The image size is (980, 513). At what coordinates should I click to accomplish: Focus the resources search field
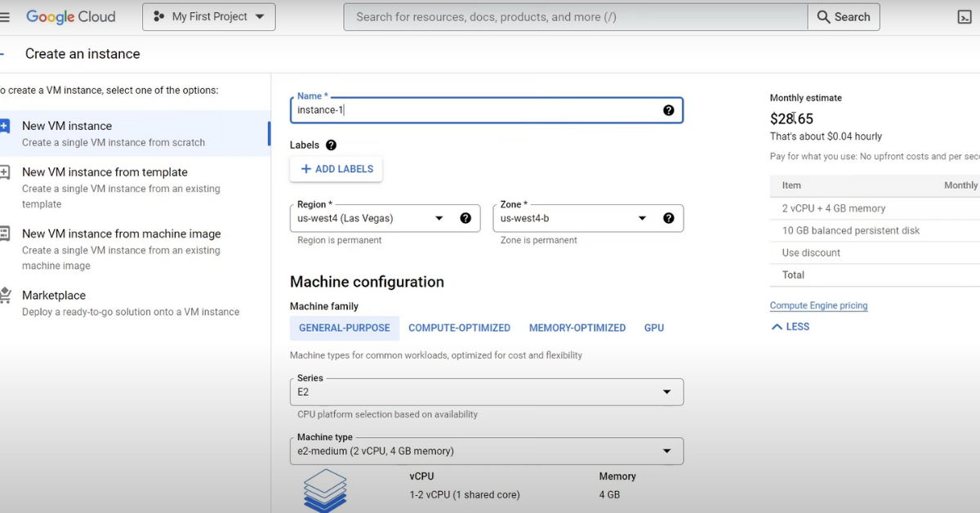576,16
